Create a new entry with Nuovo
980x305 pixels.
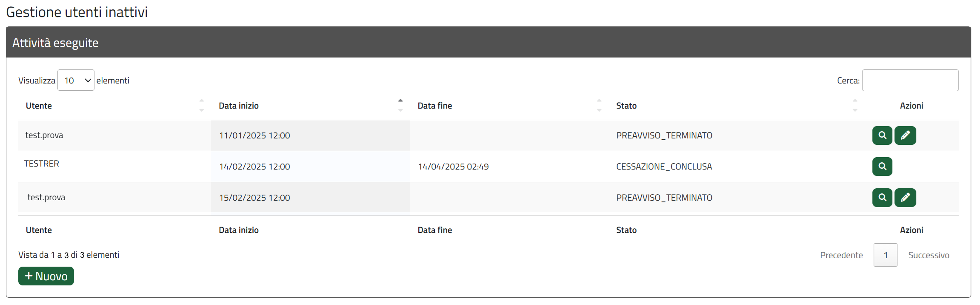coord(46,276)
